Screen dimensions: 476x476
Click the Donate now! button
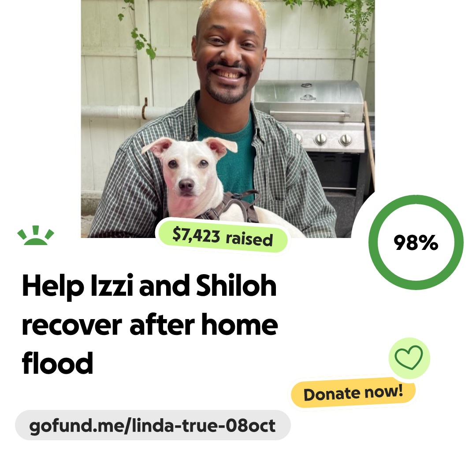click(353, 393)
